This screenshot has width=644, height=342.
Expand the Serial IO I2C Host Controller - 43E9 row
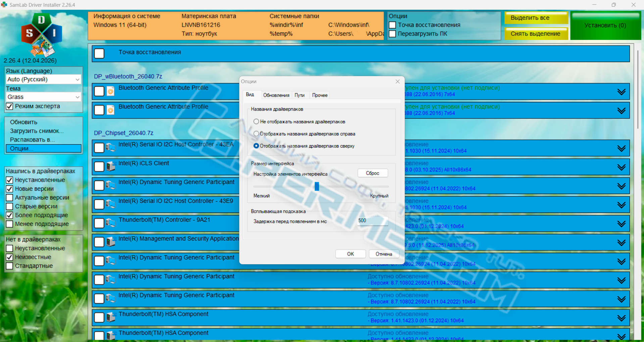(622, 205)
